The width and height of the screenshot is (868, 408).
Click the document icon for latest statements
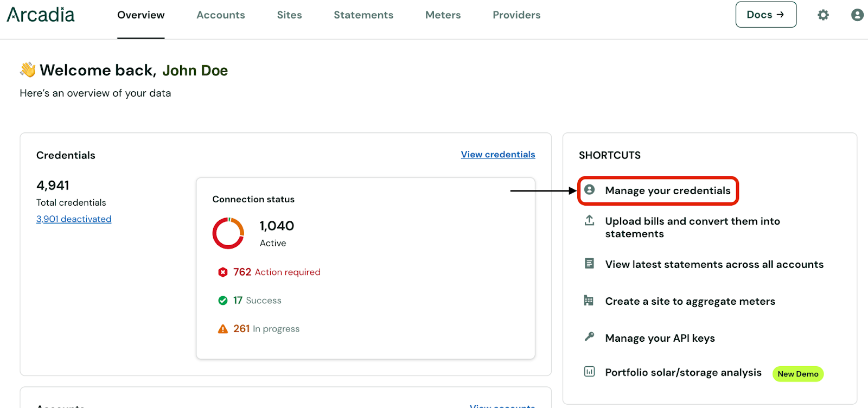click(589, 264)
